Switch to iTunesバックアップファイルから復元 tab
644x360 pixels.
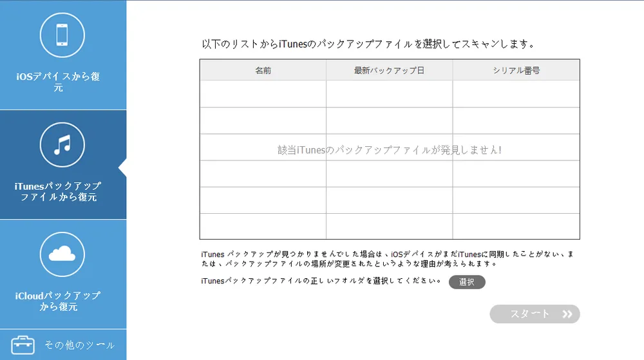point(63,165)
